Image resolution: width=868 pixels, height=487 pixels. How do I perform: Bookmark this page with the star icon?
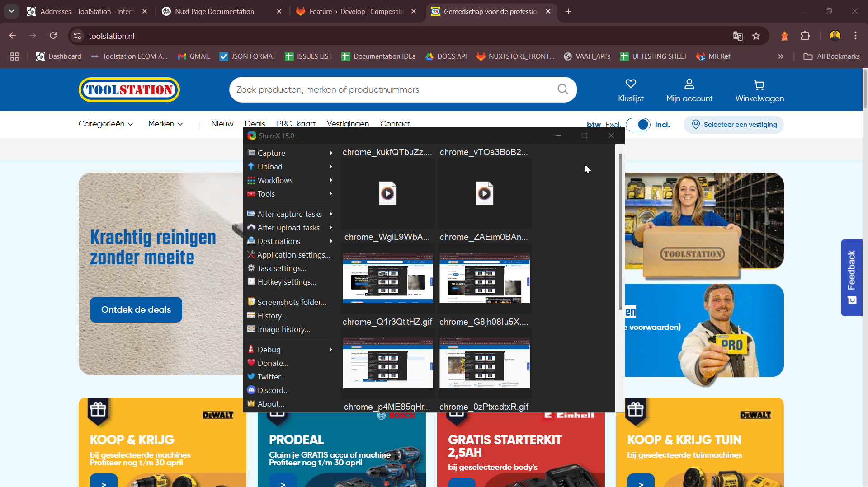756,36
